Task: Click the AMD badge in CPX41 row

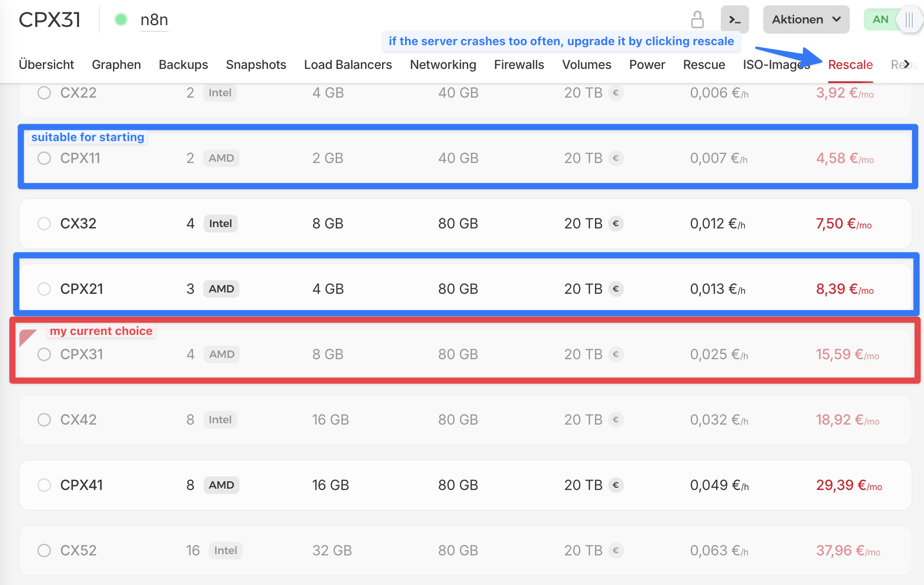Action: 221,485
